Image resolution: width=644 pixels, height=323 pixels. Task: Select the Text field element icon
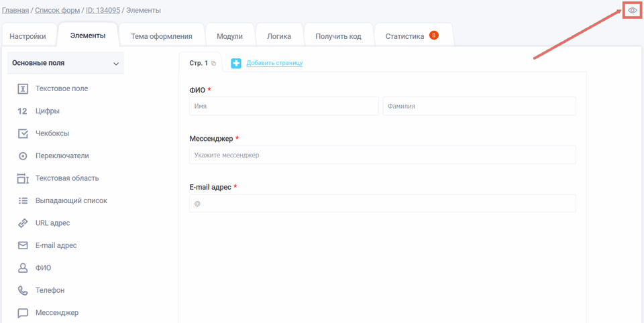[23, 88]
